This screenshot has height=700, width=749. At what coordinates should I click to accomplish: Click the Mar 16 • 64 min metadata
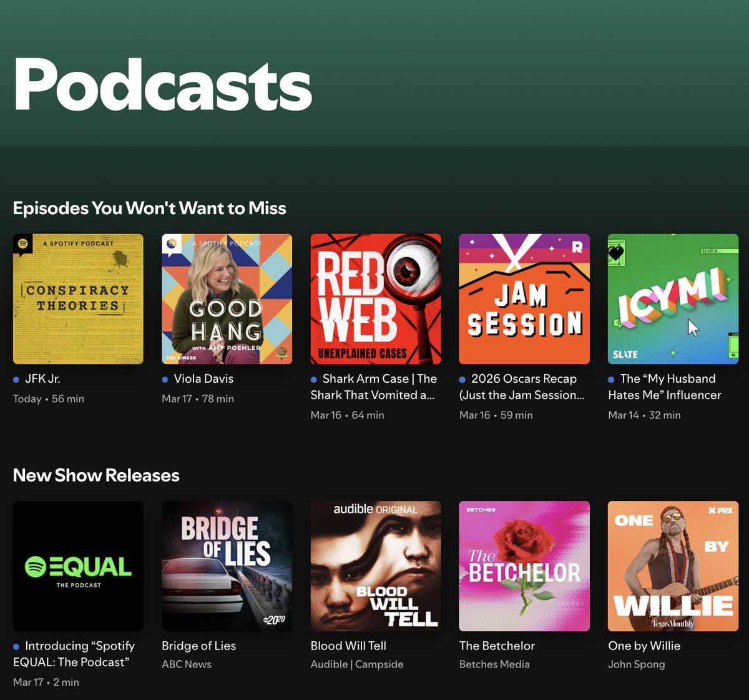pyautogui.click(x=347, y=415)
